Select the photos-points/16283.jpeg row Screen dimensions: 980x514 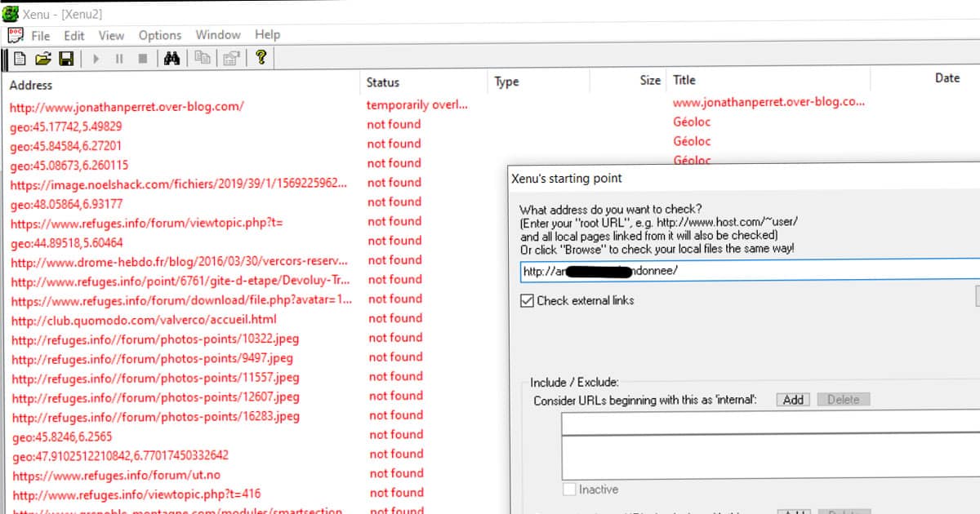156,416
